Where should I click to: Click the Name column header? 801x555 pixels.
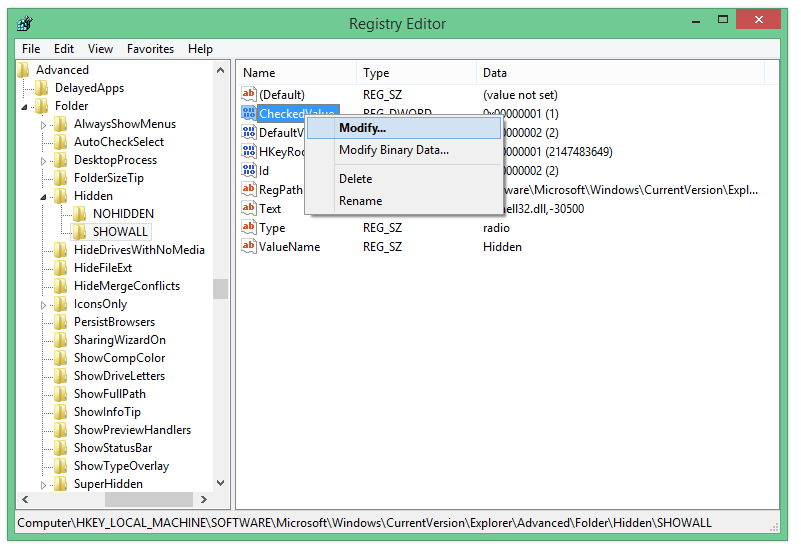[x=297, y=73]
